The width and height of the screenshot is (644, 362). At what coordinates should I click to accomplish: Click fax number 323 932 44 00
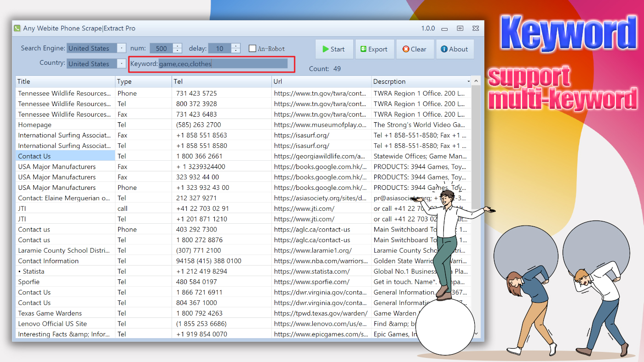[197, 177]
